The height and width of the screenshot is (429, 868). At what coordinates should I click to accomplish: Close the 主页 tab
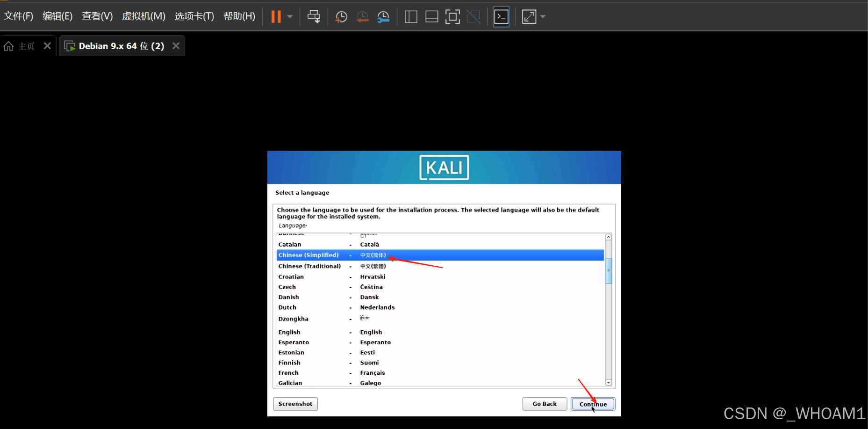pos(47,46)
